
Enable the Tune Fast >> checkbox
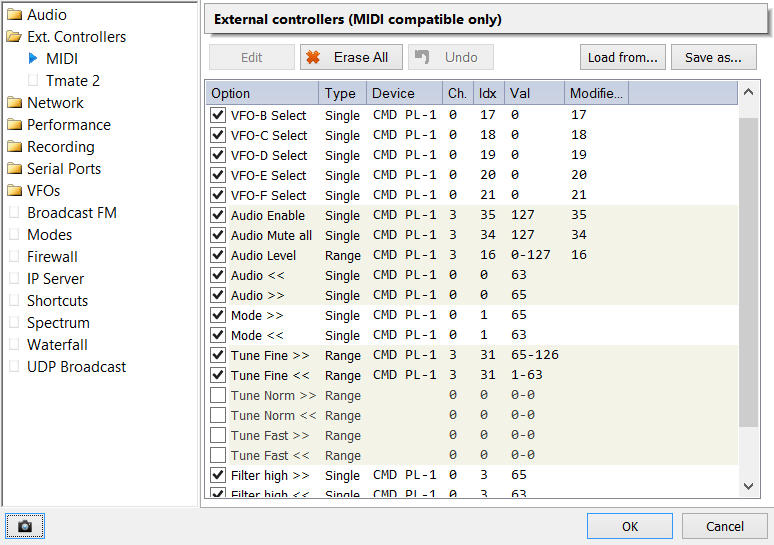[218, 435]
